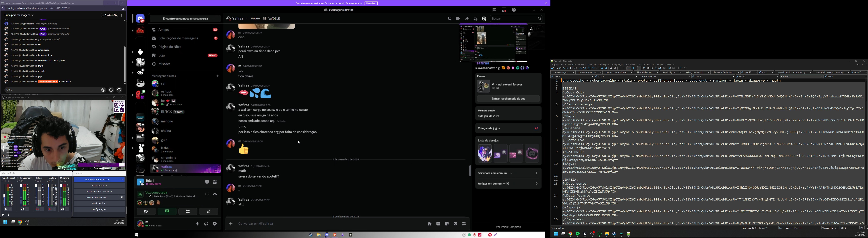
Task: Click Iniciar gravação in OBS controls
Action: tap(99, 185)
